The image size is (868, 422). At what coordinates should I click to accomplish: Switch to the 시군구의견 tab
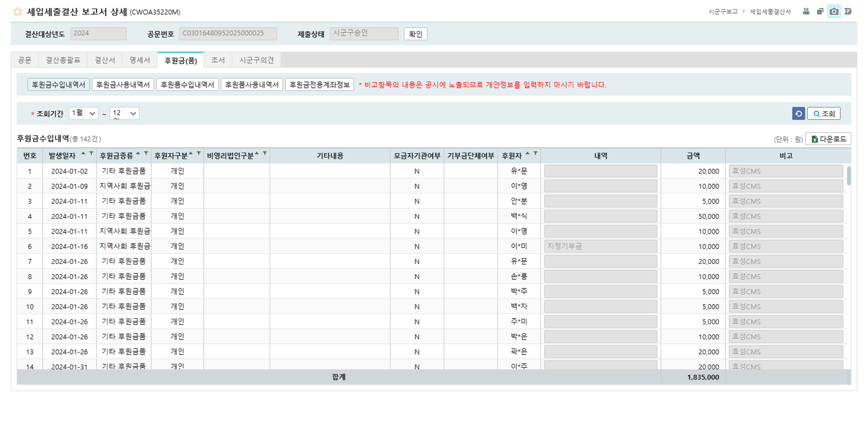click(257, 60)
